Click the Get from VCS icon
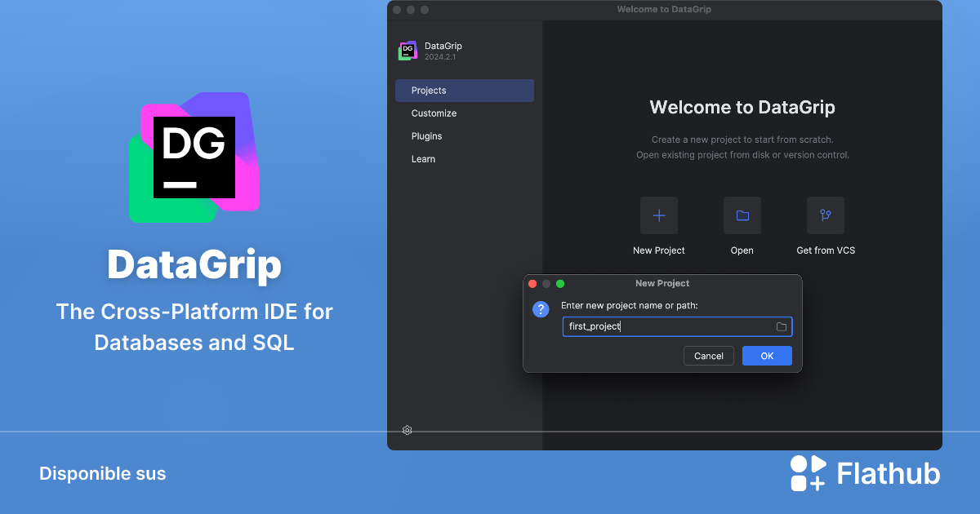The image size is (980, 514). pyautogui.click(x=825, y=215)
